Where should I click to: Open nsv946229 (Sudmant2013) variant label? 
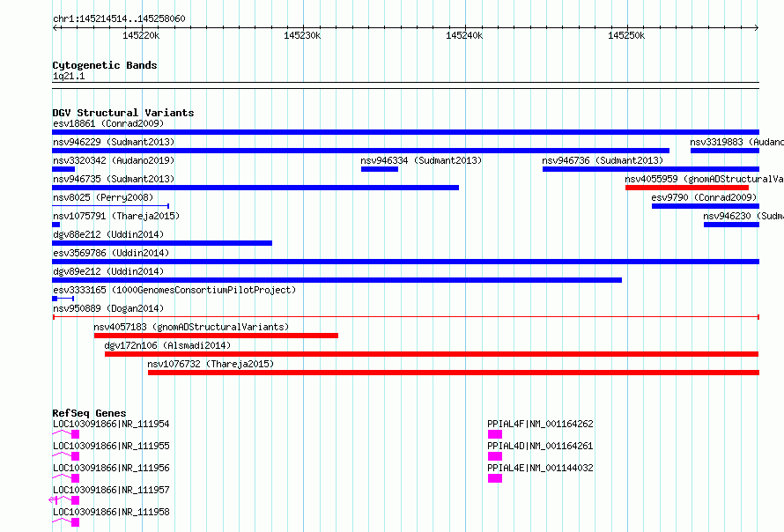(114, 142)
